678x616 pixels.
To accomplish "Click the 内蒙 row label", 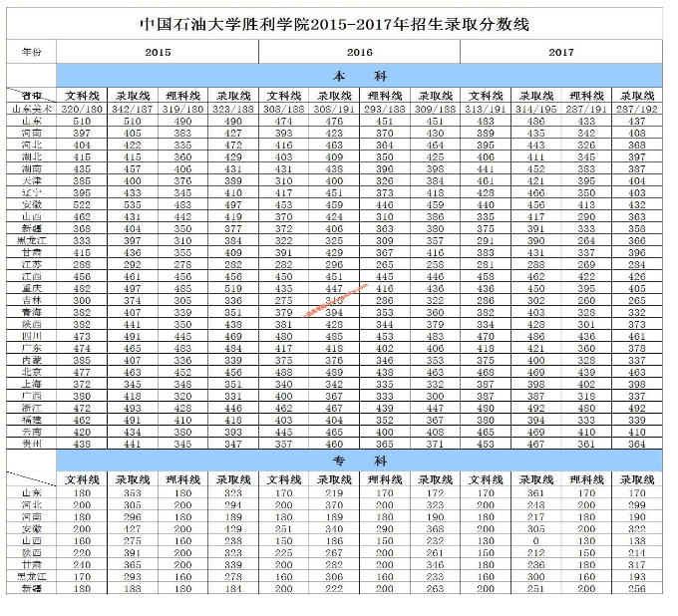I will pyautogui.click(x=31, y=360).
